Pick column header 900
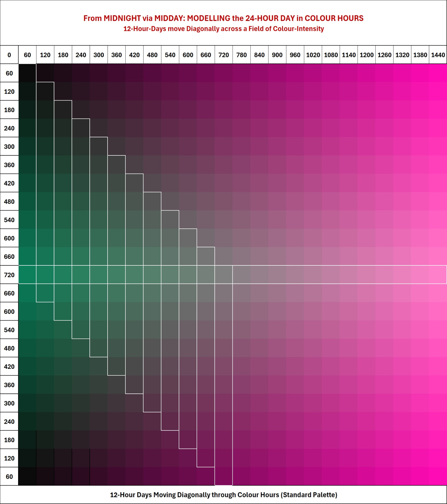This screenshot has height=504, width=447. [x=277, y=55]
